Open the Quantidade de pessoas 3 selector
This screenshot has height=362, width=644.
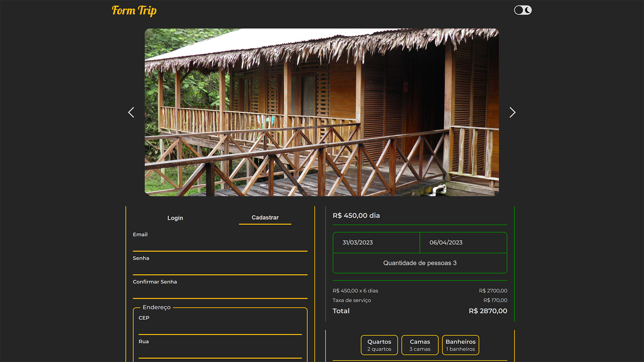click(420, 263)
